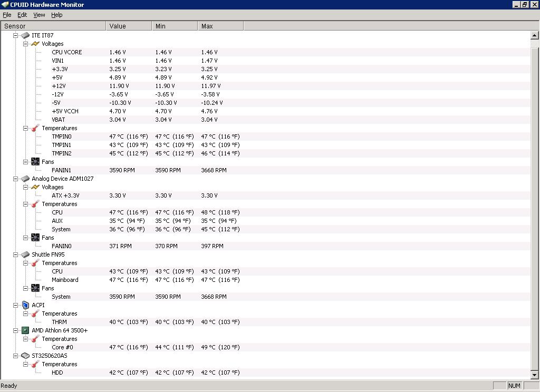The width and height of the screenshot is (540, 392).
Task: Click the ST3250620AS hard drive icon
Action: coord(25,356)
